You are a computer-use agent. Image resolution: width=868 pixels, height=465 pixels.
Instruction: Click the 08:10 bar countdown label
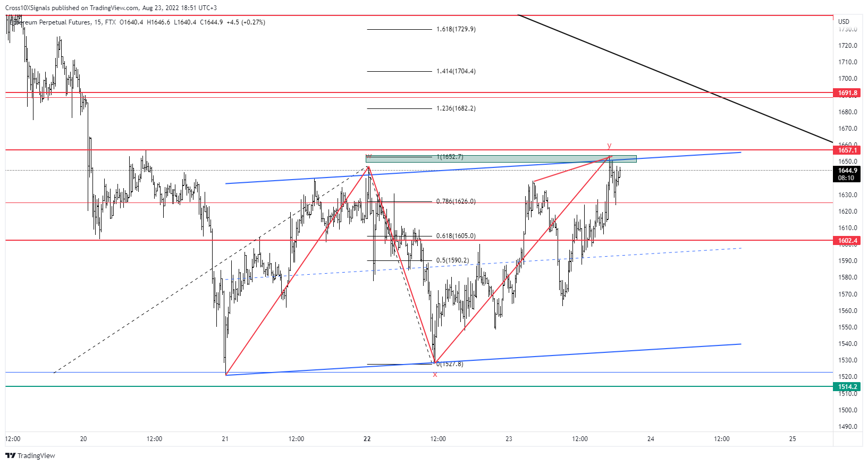847,178
